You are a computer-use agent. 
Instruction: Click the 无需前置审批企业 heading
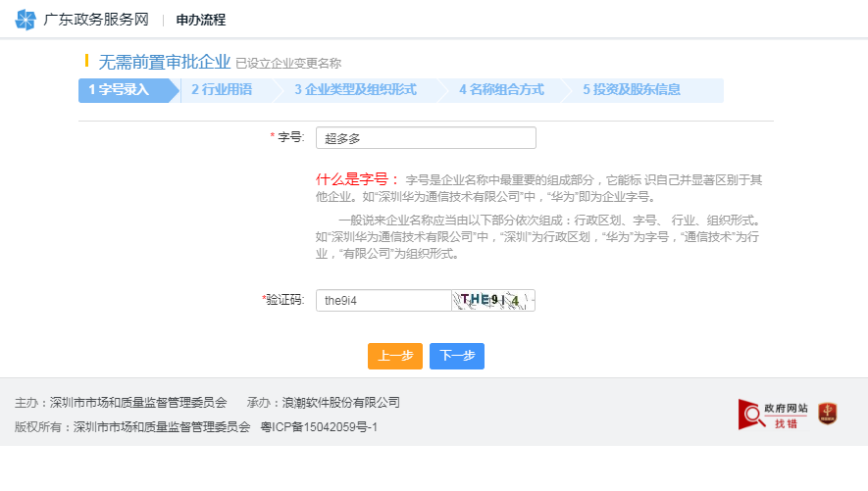pos(165,63)
